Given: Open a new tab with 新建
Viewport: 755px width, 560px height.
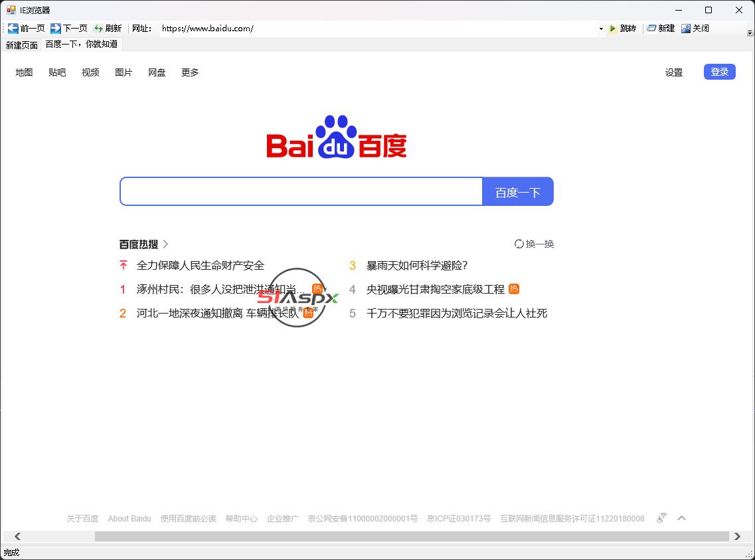Looking at the screenshot, I should point(661,29).
